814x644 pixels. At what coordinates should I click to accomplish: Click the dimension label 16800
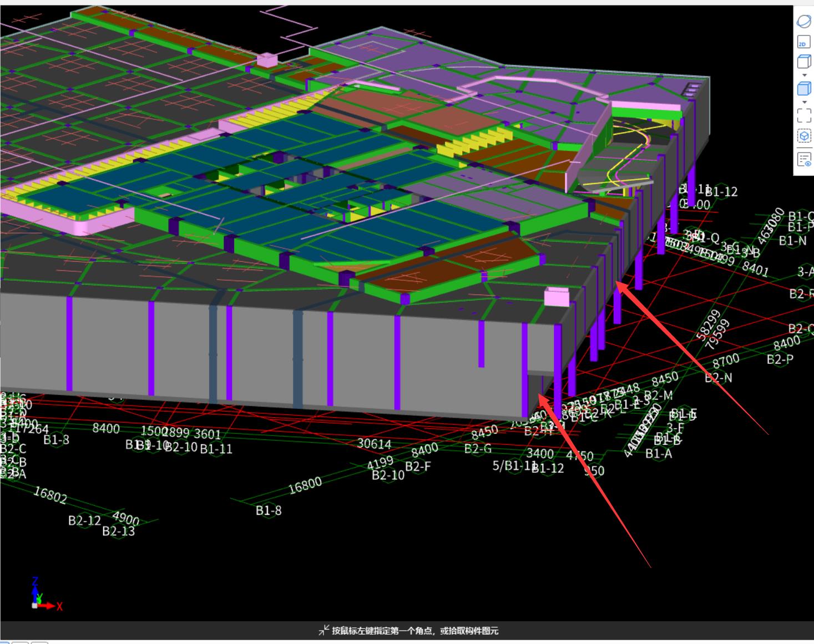tap(305, 485)
